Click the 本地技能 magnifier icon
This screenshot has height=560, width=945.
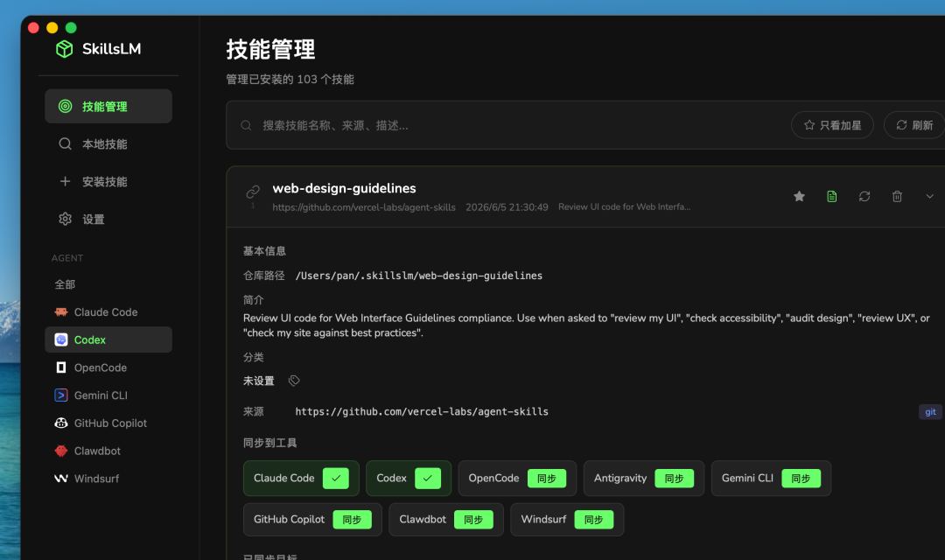[x=65, y=144]
